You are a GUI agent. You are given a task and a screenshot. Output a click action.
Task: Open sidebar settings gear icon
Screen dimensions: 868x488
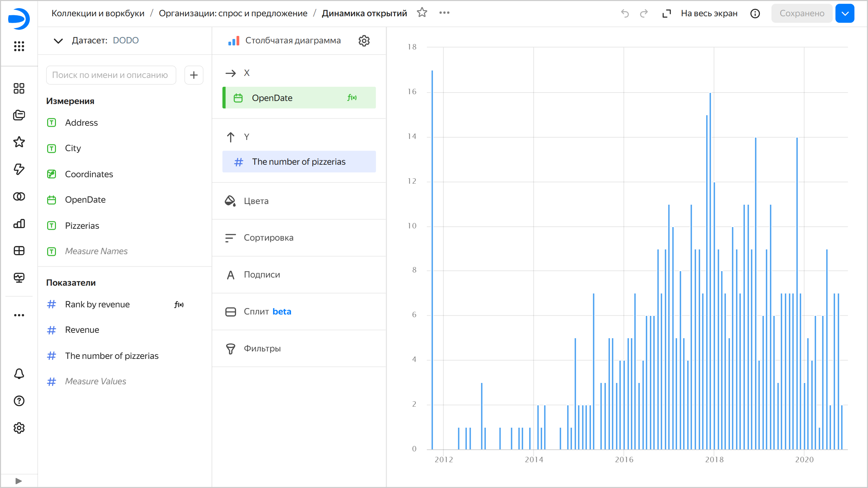tap(19, 428)
